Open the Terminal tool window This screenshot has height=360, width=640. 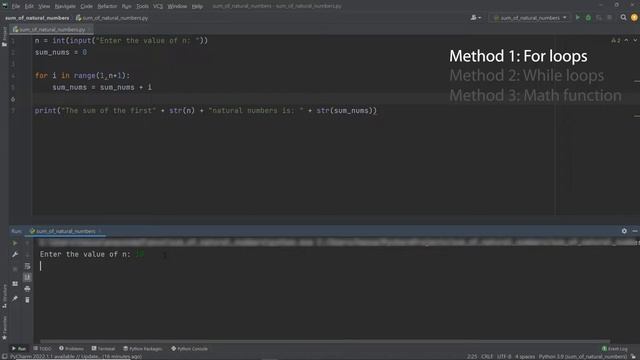pos(103,349)
